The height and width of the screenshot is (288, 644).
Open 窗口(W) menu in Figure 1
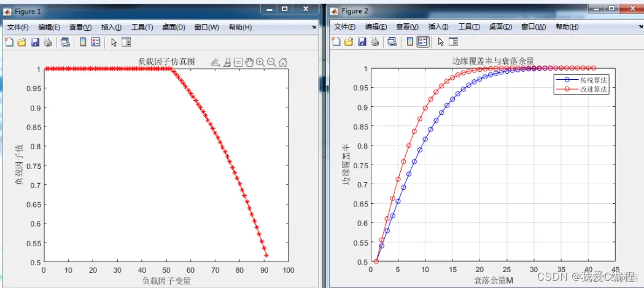pos(207,28)
